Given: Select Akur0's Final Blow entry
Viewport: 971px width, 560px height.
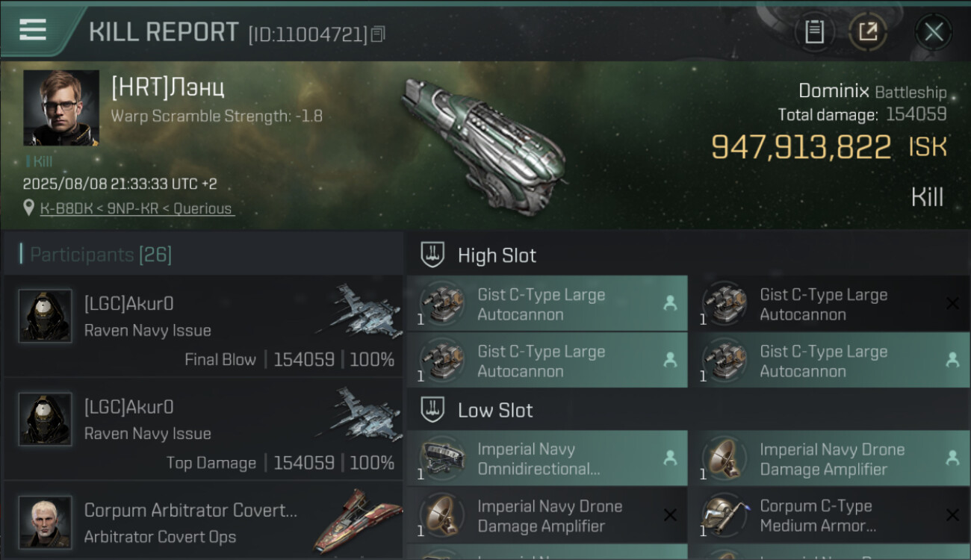Looking at the screenshot, I should (x=203, y=326).
